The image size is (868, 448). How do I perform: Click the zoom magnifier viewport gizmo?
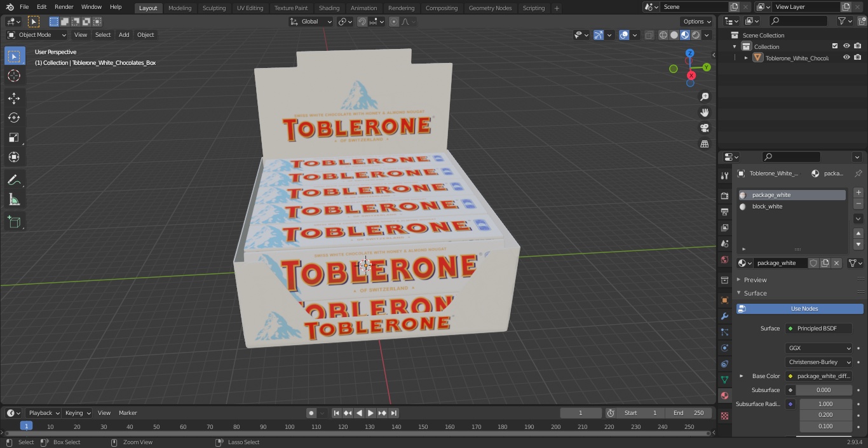tap(704, 97)
